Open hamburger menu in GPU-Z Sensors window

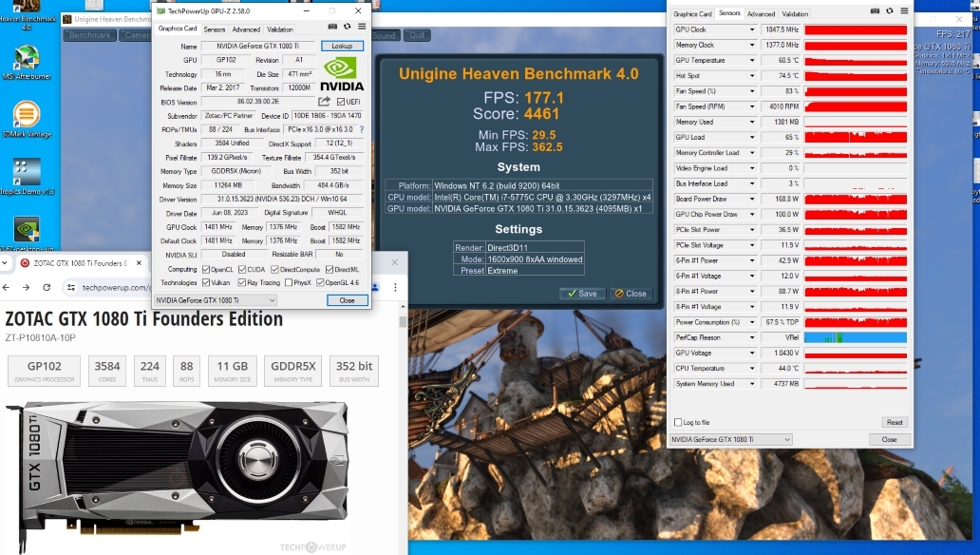click(x=904, y=10)
